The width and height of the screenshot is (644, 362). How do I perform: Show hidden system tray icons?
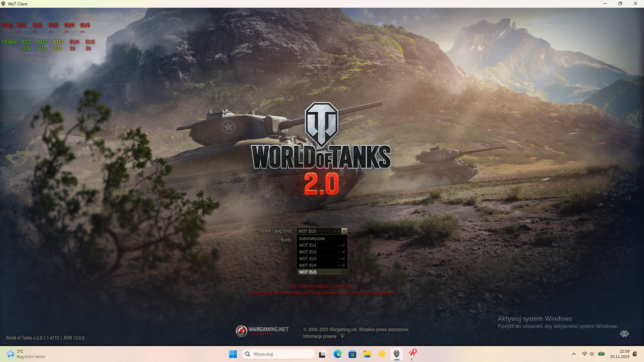pyautogui.click(x=574, y=354)
